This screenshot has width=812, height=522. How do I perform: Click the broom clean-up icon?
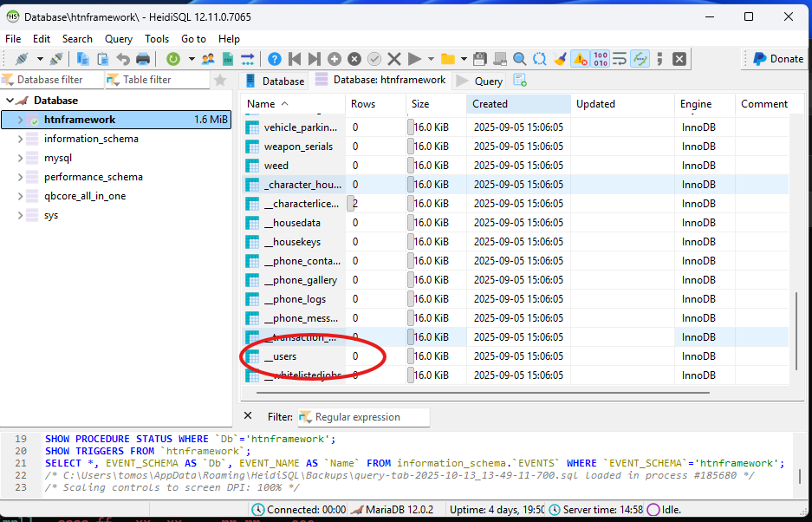[560, 59]
